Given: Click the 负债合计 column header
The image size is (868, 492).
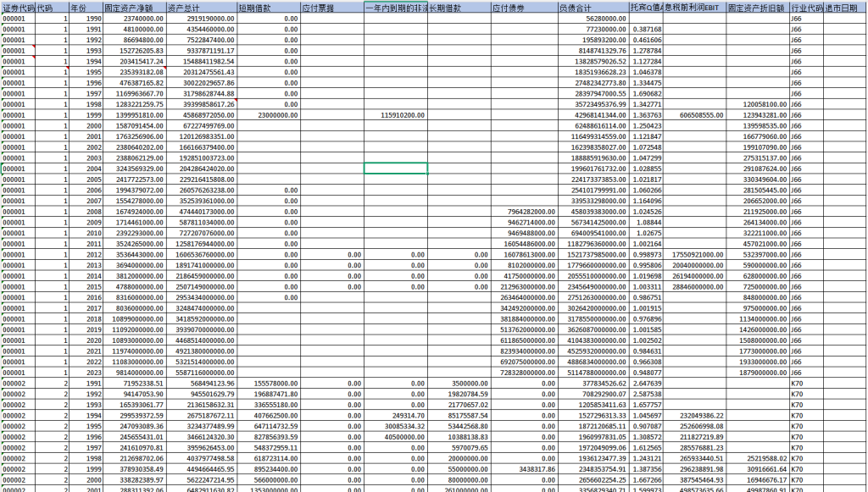Looking at the screenshot, I should point(592,6).
